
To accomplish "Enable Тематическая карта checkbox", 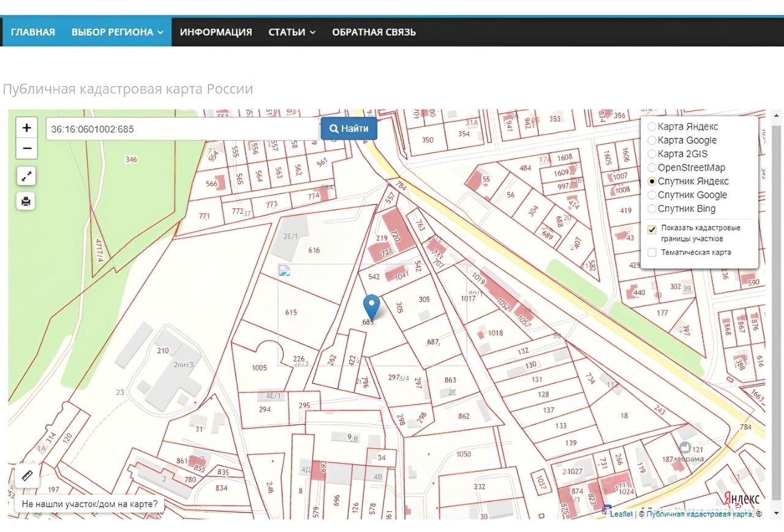I will tap(652, 252).
